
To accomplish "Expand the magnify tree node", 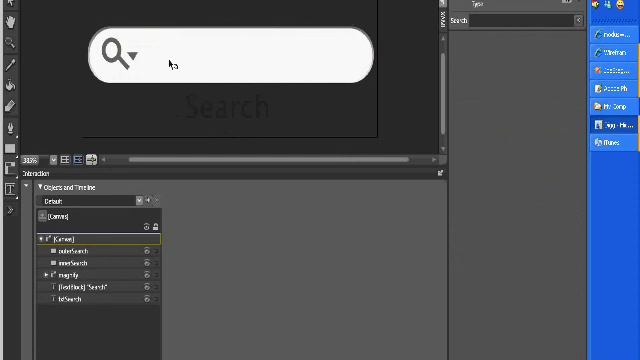I will pos(46,275).
